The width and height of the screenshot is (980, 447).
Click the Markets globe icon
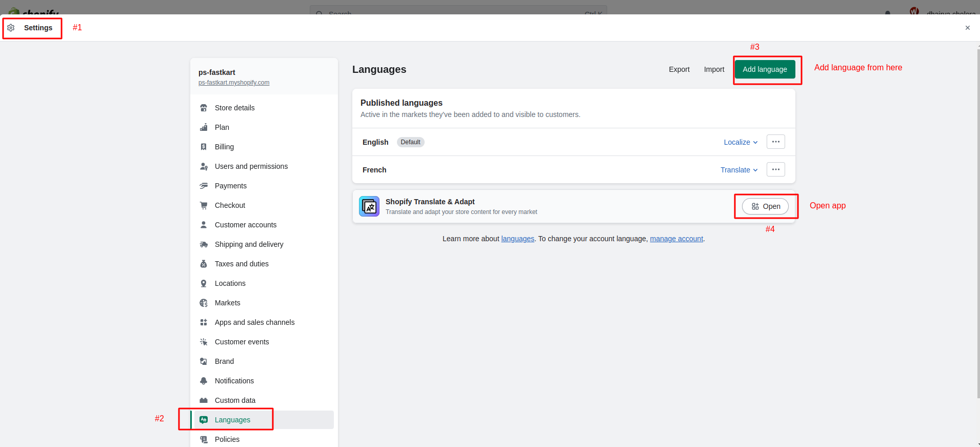204,303
